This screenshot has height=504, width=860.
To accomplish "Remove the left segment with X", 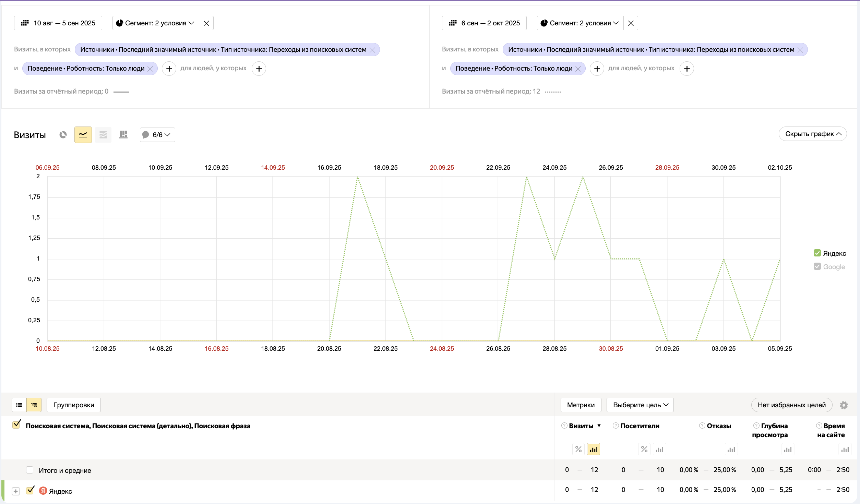I will 206,23.
